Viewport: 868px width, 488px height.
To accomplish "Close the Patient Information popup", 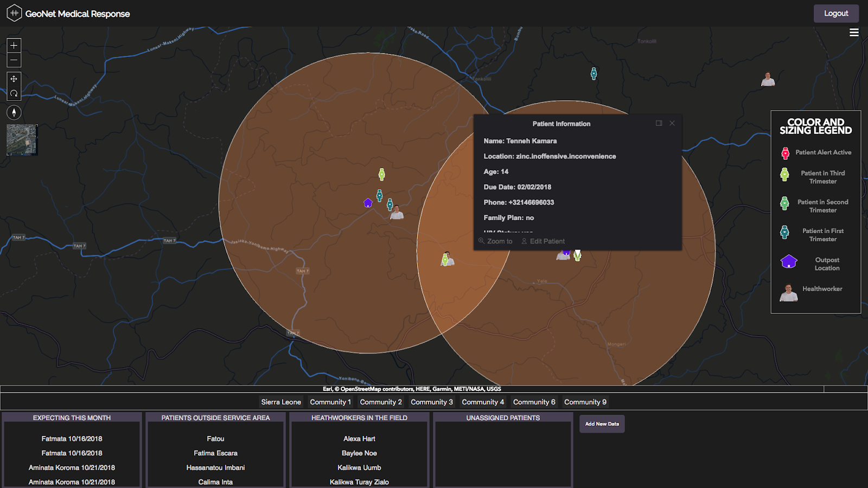I will click(x=672, y=124).
